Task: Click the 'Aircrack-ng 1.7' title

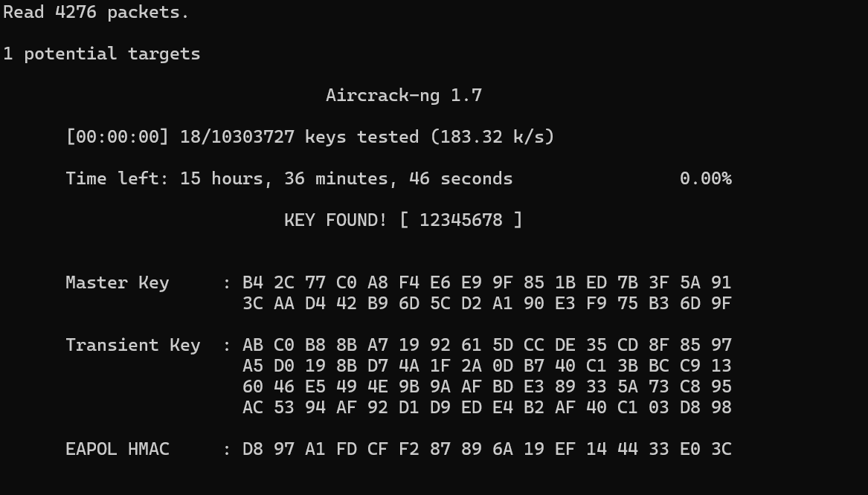Action: point(404,96)
